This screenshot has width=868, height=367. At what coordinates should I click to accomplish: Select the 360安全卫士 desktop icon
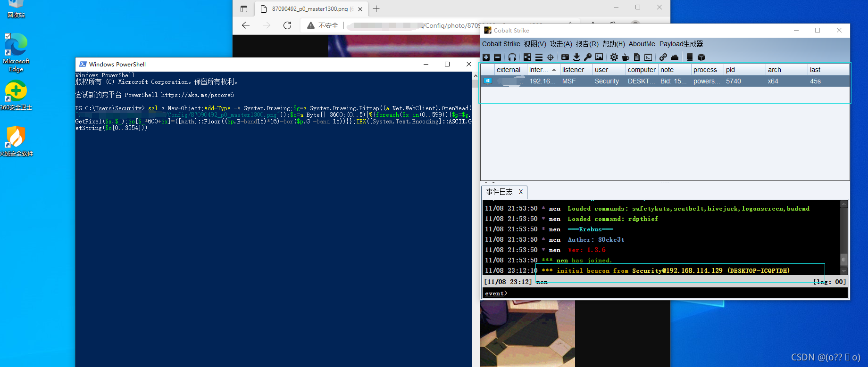tap(16, 96)
